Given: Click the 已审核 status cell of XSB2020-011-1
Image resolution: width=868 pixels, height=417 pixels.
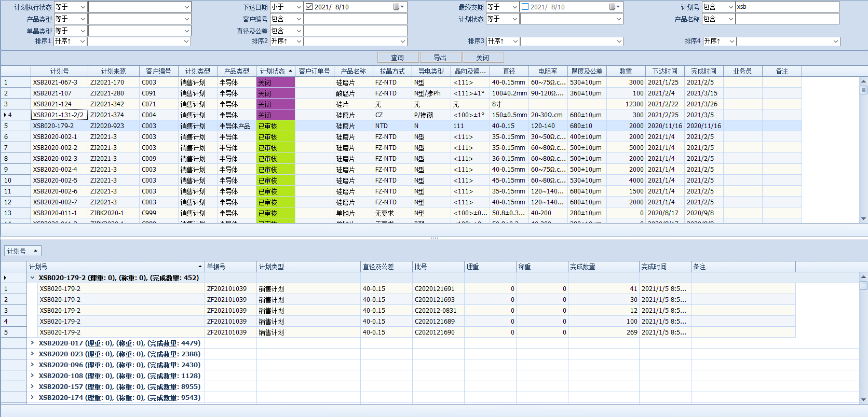Looking at the screenshot, I should [276, 213].
